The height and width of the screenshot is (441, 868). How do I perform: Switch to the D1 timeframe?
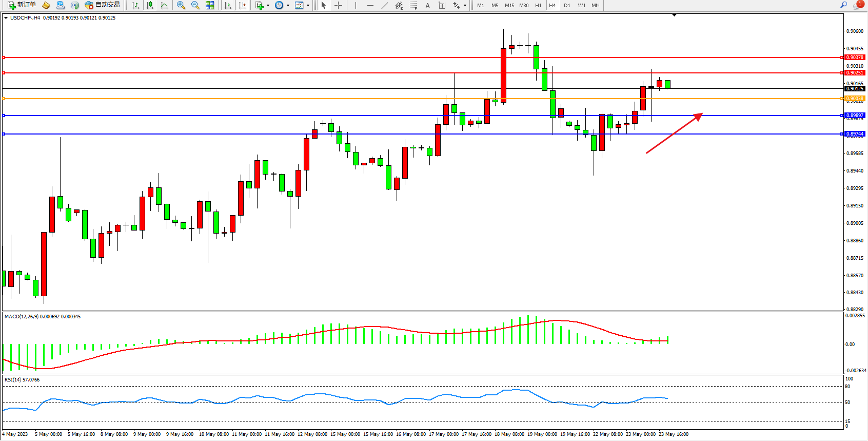pyautogui.click(x=567, y=5)
